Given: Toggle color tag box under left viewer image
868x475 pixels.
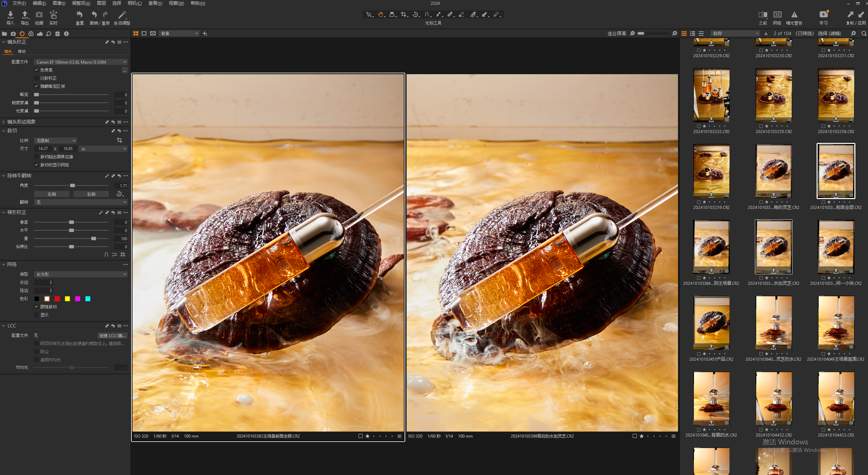Looking at the screenshot, I should [360, 436].
